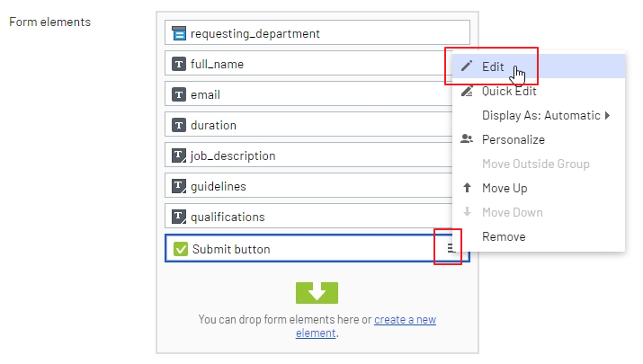This screenshot has height=364, width=643.
Task: Click the "create a new element" link
Action: click(405, 320)
